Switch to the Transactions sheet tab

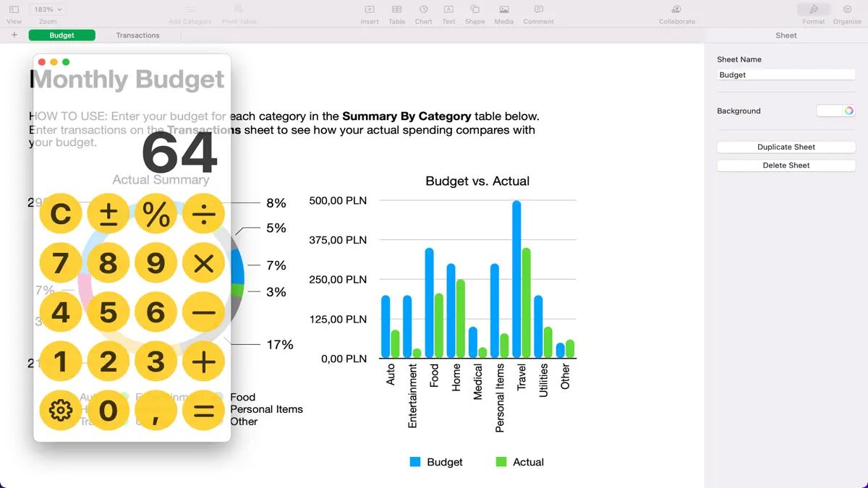(x=137, y=35)
